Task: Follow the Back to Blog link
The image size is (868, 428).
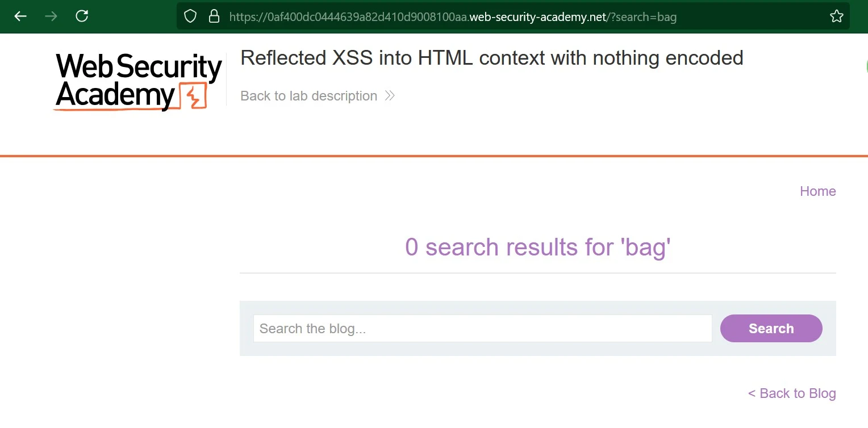Action: (792, 393)
